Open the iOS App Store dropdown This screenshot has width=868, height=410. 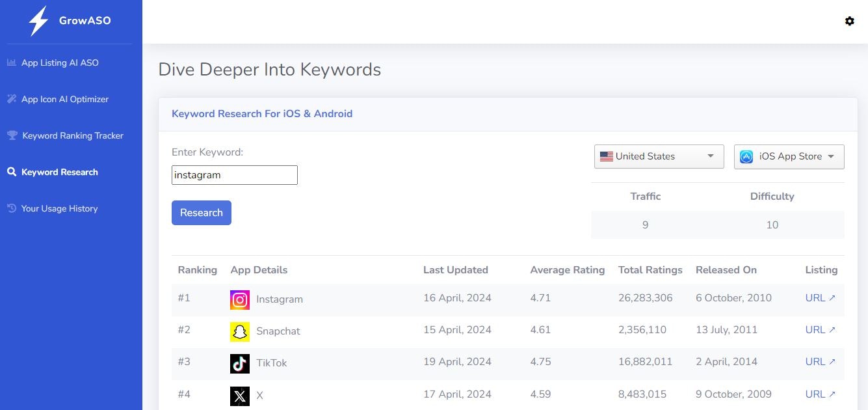(789, 156)
